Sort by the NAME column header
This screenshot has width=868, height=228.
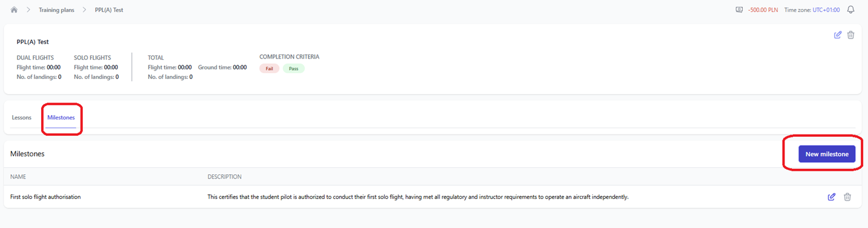[x=18, y=177]
